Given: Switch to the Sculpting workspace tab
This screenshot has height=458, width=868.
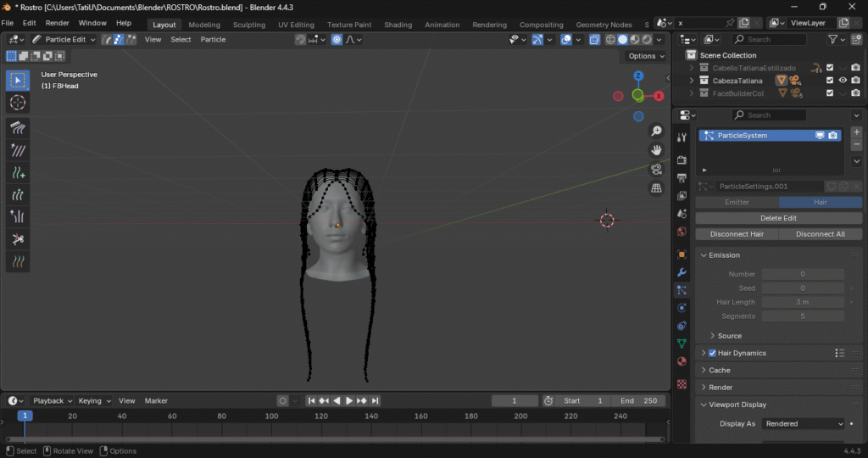Looking at the screenshot, I should [248, 25].
